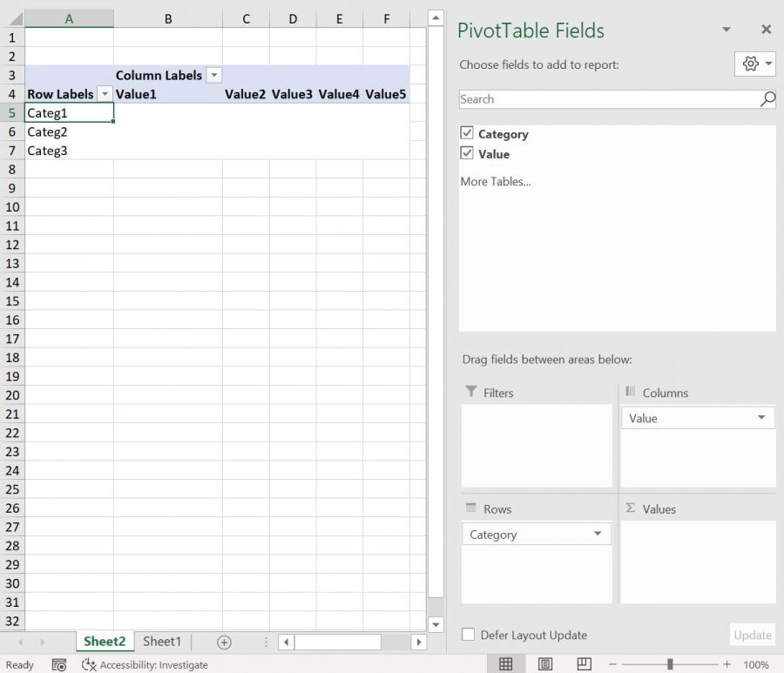
Task: Click the horizontal scrollbar right arrow
Action: [x=418, y=642]
